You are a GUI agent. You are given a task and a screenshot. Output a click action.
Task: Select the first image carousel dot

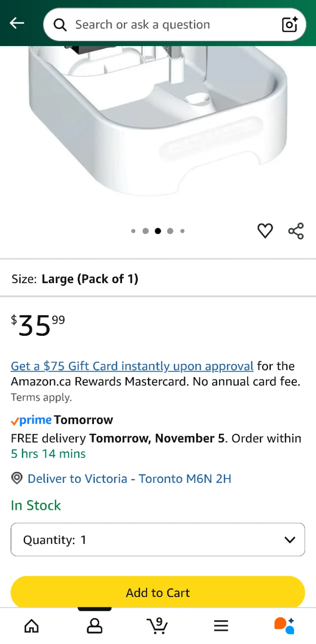click(133, 231)
